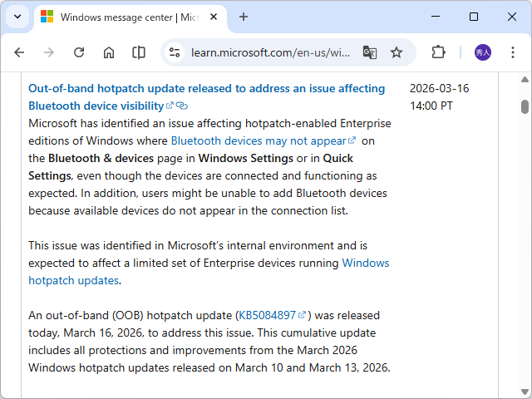Open a new tab
Screen dimensions: 532x399
coord(244,17)
